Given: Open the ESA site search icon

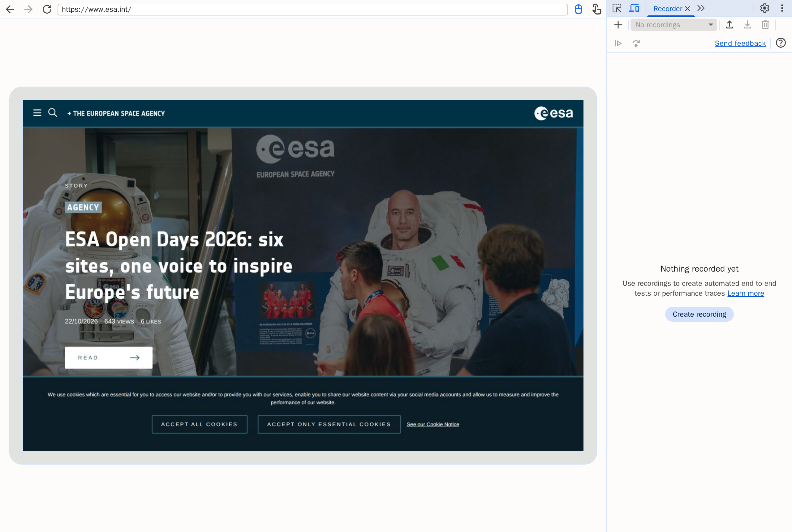Looking at the screenshot, I should pos(53,113).
